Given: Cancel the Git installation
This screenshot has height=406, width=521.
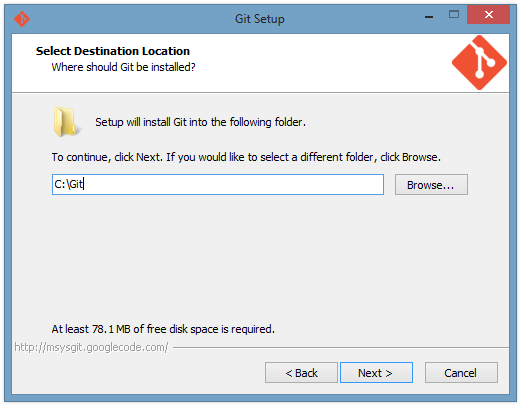Looking at the screenshot, I should click(x=461, y=373).
